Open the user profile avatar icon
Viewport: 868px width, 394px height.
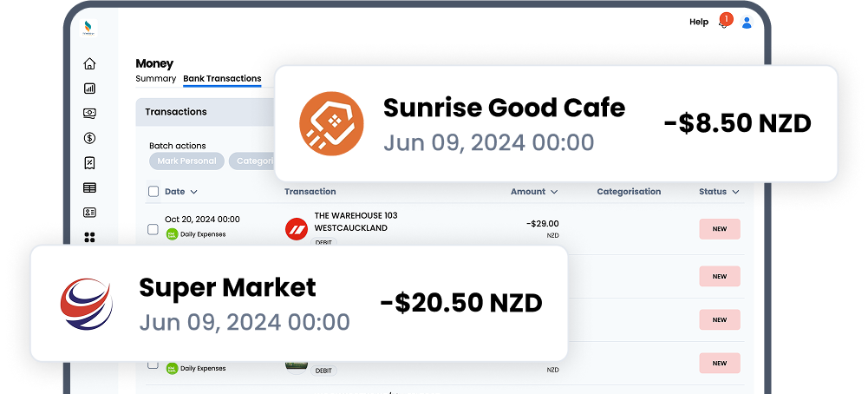pos(747,23)
